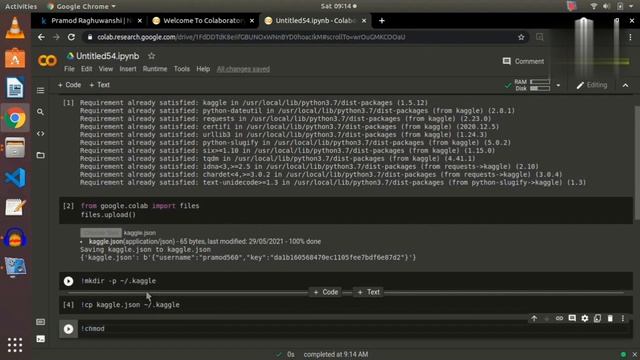
Task: Open the Editing mode dropdown
Action: click(x=592, y=85)
